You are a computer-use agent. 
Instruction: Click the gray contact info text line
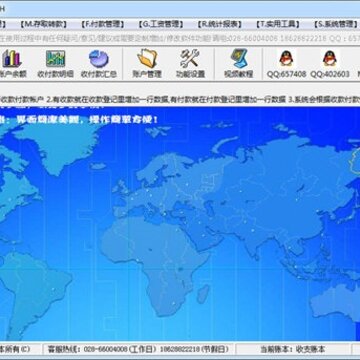[x=180, y=38]
